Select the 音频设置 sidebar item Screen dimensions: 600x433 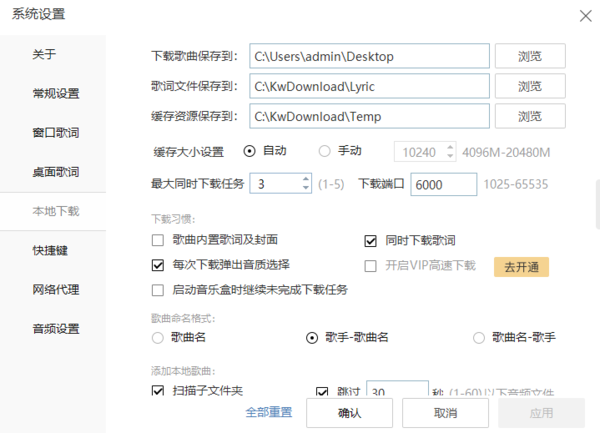point(55,328)
